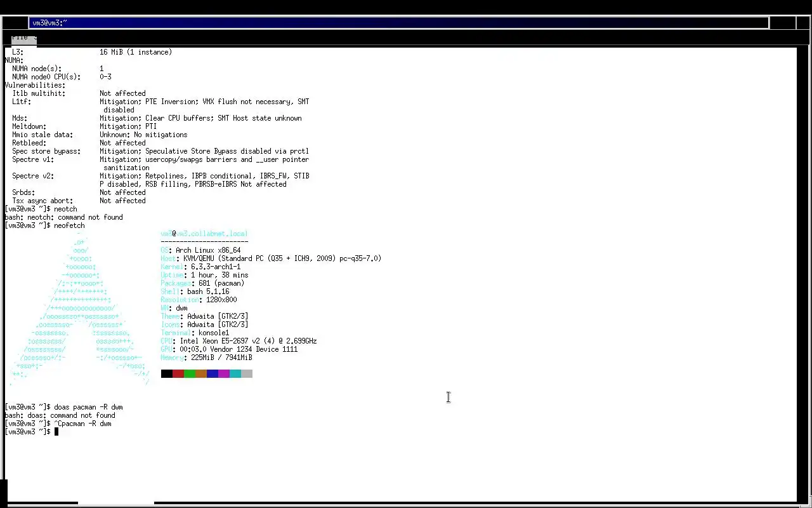812x508 pixels.
Task: Click the 'Resolution: 1280x800' line
Action: pyautogui.click(x=199, y=300)
